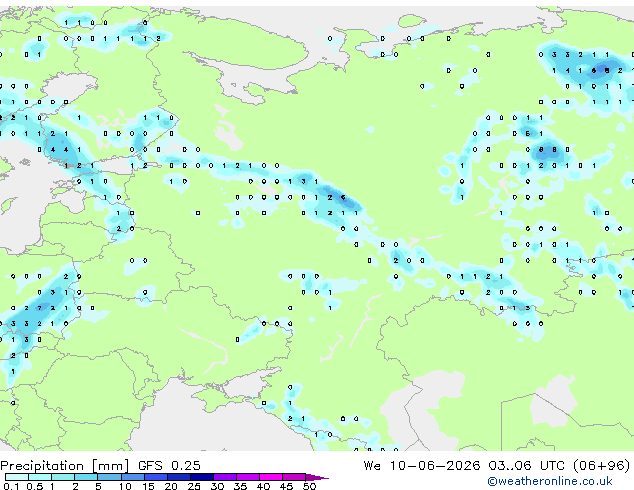Select the 'We 10-06-2026' date text
Image resolution: width=634 pixels, height=490 pixels.
[x=422, y=465]
